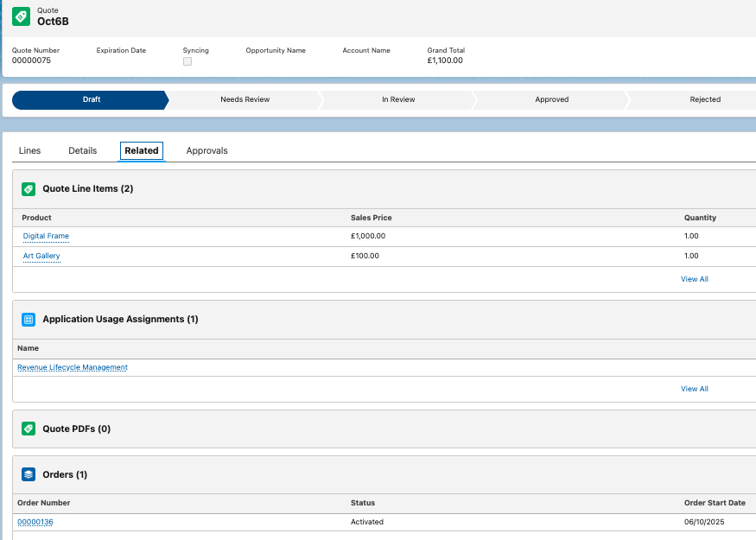Toggle the Syncing checkbox
This screenshot has height=540, width=756.
187,61
